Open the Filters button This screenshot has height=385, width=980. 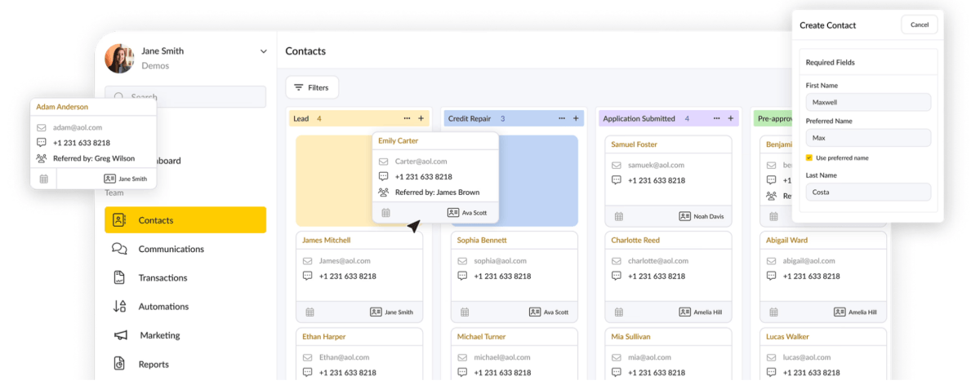[312, 87]
